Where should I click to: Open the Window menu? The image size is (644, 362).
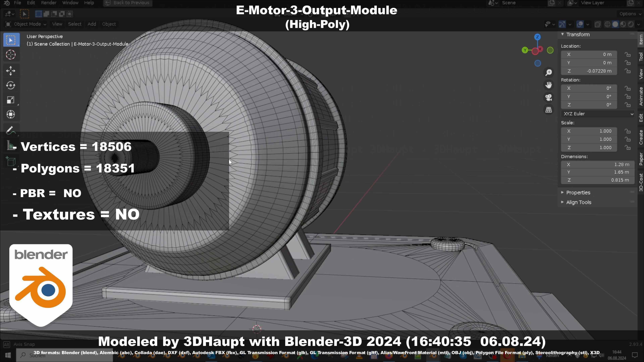[70, 3]
